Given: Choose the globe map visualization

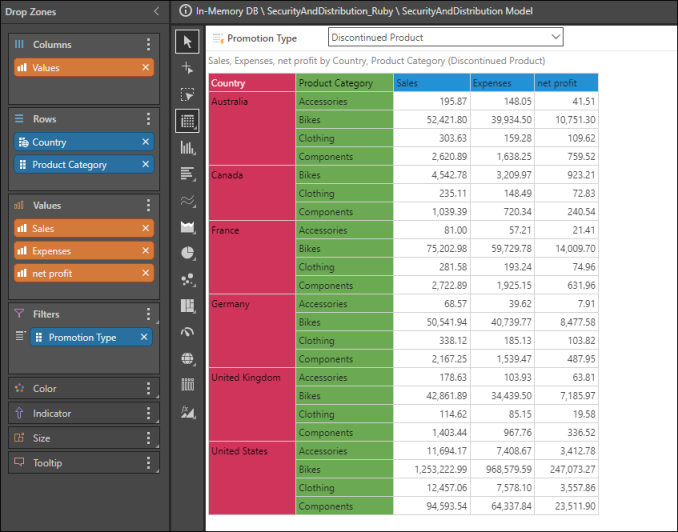Looking at the screenshot, I should point(187,358).
